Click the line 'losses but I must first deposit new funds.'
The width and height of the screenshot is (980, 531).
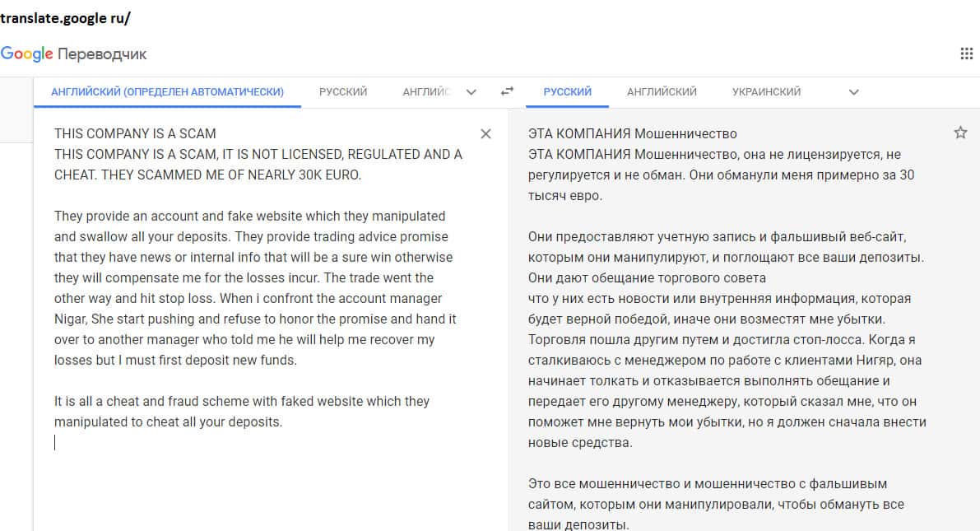175,361
